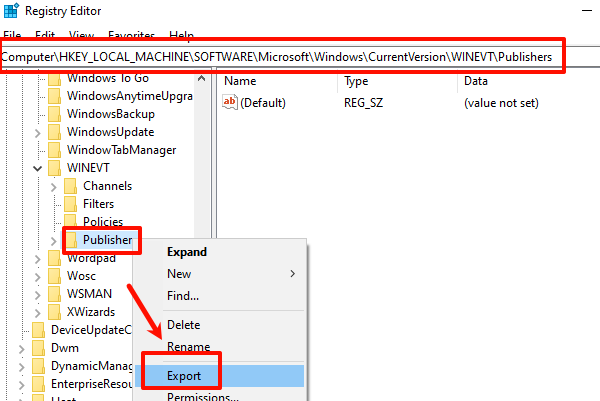The height and width of the screenshot is (401, 600).
Task: Select the Publishers key label
Action: click(x=108, y=240)
